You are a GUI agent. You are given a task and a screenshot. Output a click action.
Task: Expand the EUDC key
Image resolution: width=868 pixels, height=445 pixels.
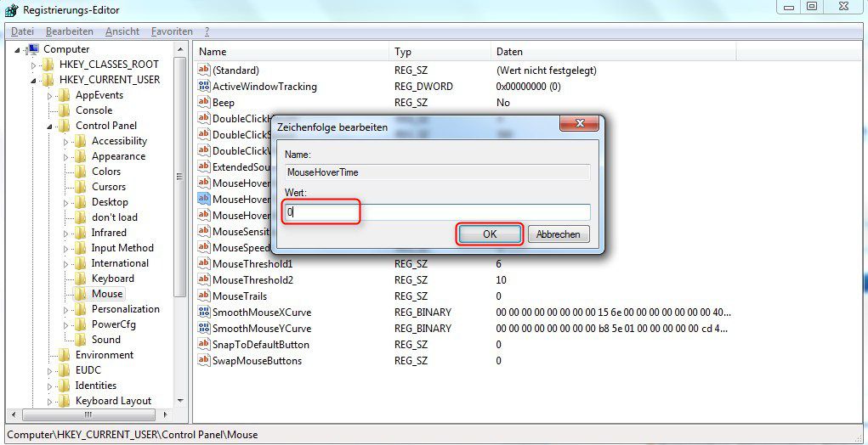click(50, 371)
